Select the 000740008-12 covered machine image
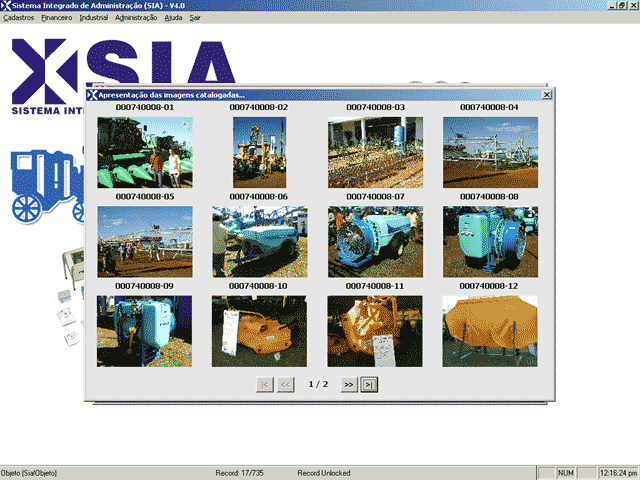The image size is (640, 480). (x=490, y=331)
